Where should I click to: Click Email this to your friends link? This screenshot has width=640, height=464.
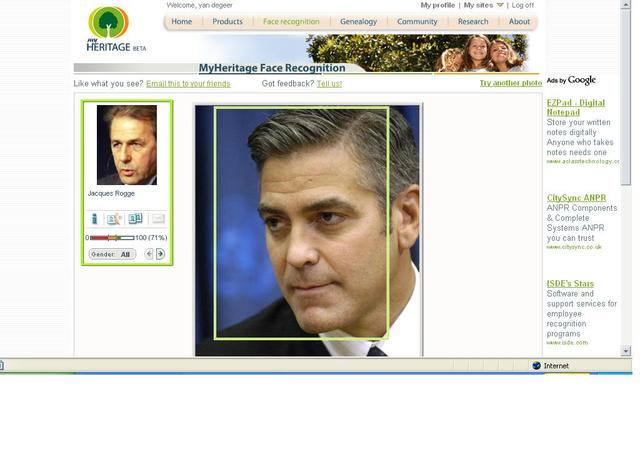188,84
